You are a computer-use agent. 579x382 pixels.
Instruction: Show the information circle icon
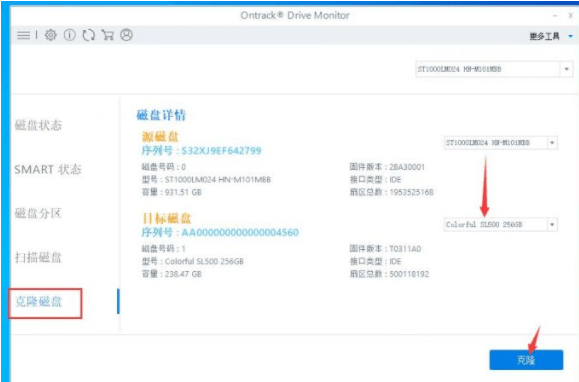click(x=69, y=35)
